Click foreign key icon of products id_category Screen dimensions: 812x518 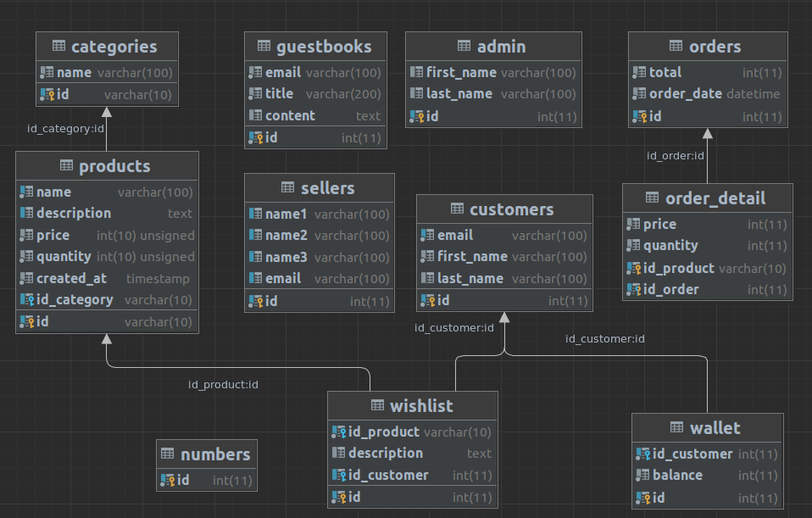pyautogui.click(x=27, y=299)
